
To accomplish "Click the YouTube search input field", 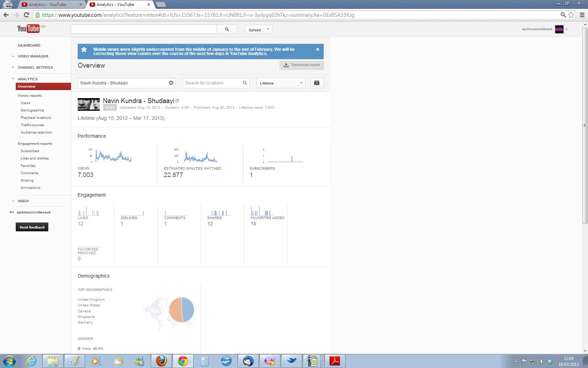I will 144,29.
